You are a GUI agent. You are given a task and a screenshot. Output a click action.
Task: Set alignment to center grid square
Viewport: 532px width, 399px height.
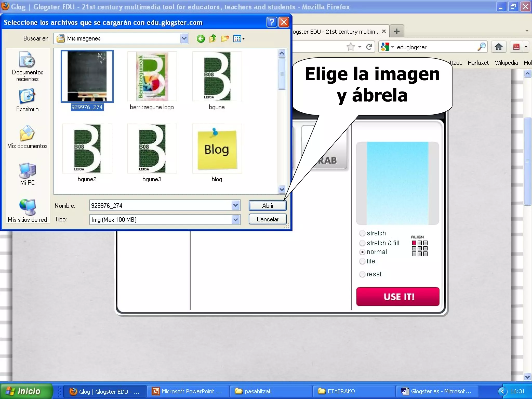click(x=420, y=248)
